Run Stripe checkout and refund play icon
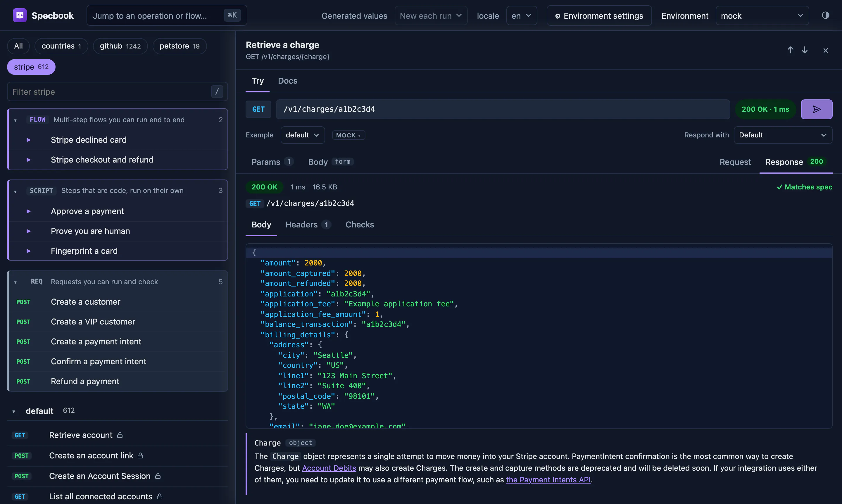The height and width of the screenshot is (504, 842). pyautogui.click(x=29, y=160)
